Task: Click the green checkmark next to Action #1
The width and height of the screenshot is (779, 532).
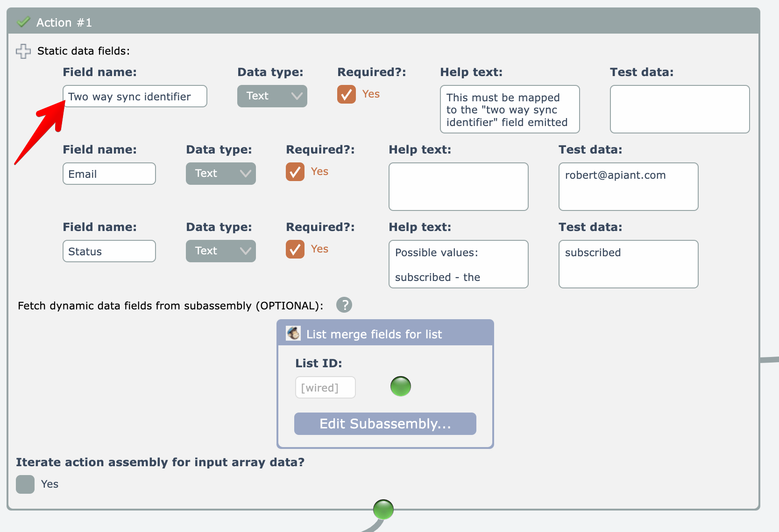Action: click(23, 22)
